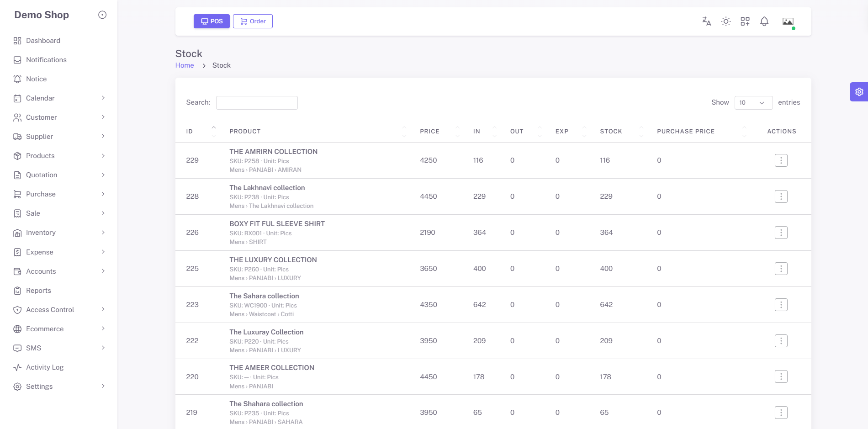Expand the Products sidebar menu

[59, 156]
